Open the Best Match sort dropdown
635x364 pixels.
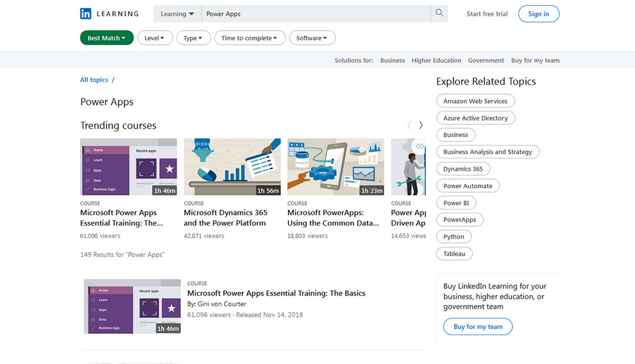(106, 38)
